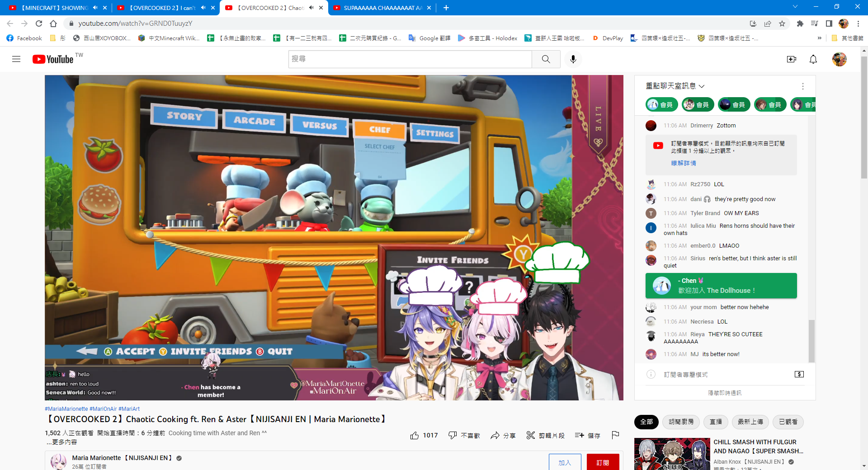Install app icon in address bar
Screen dimensions: 868x470
(753, 23)
